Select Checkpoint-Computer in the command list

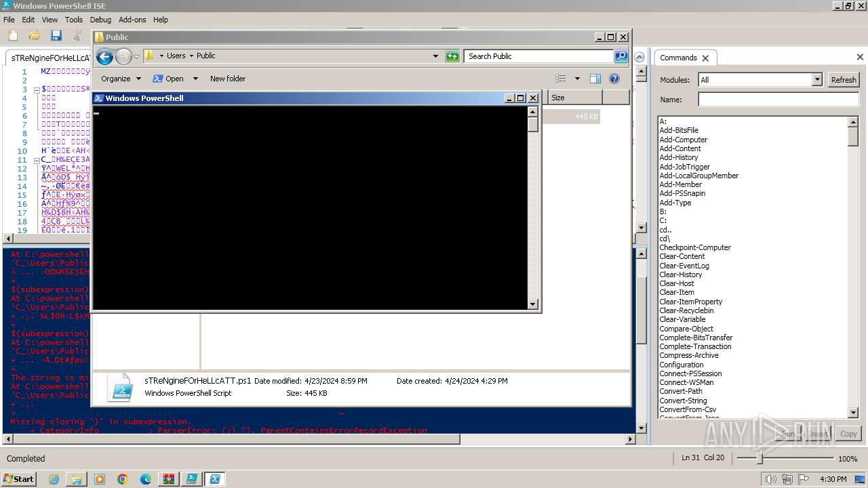tap(694, 247)
